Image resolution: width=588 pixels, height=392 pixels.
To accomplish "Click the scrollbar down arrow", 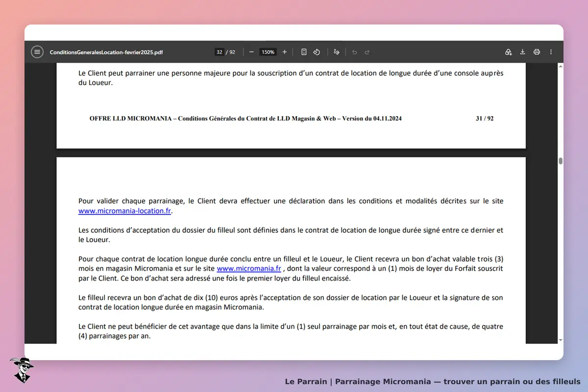I will pyautogui.click(x=561, y=340).
